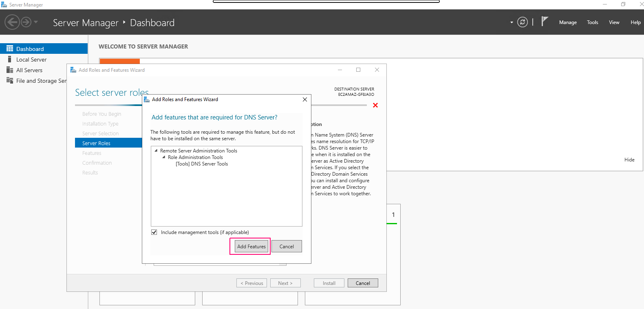Click the Add Features button
This screenshot has width=644, height=309.
tap(251, 246)
